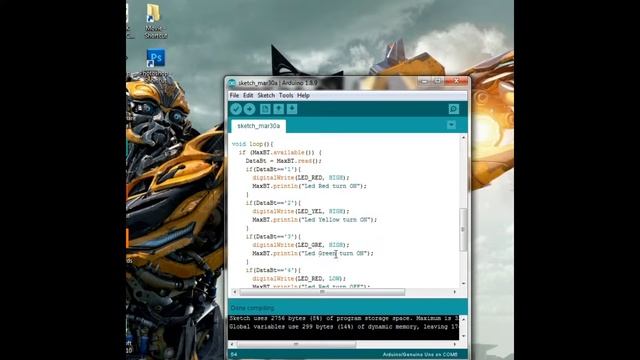Click editor horizontal scroll left arrow
This screenshot has height=360, width=640.
234,292
